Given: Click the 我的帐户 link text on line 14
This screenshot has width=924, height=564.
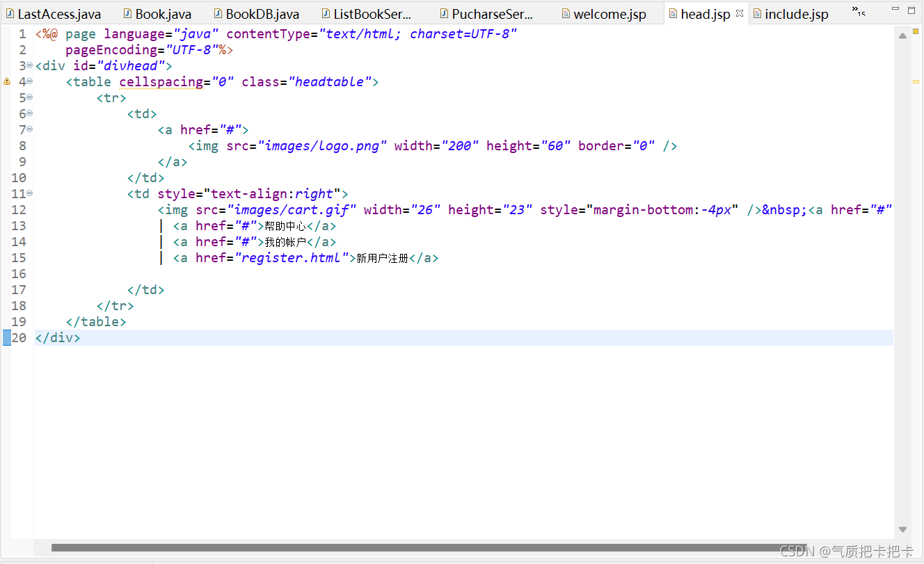Looking at the screenshot, I should (285, 242).
